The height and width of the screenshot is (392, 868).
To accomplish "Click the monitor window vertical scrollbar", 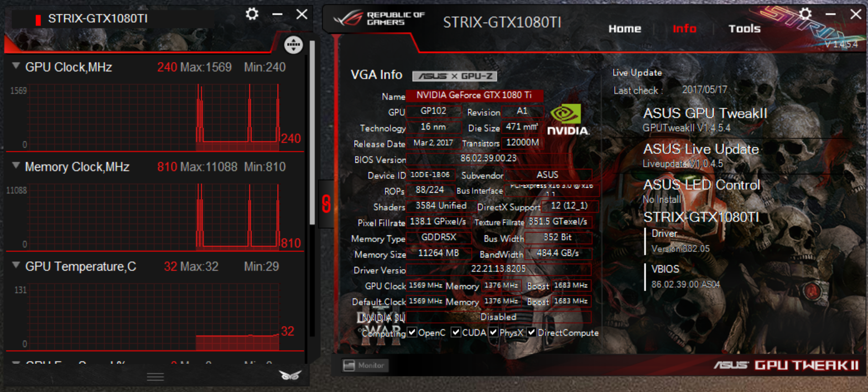I will (312, 133).
